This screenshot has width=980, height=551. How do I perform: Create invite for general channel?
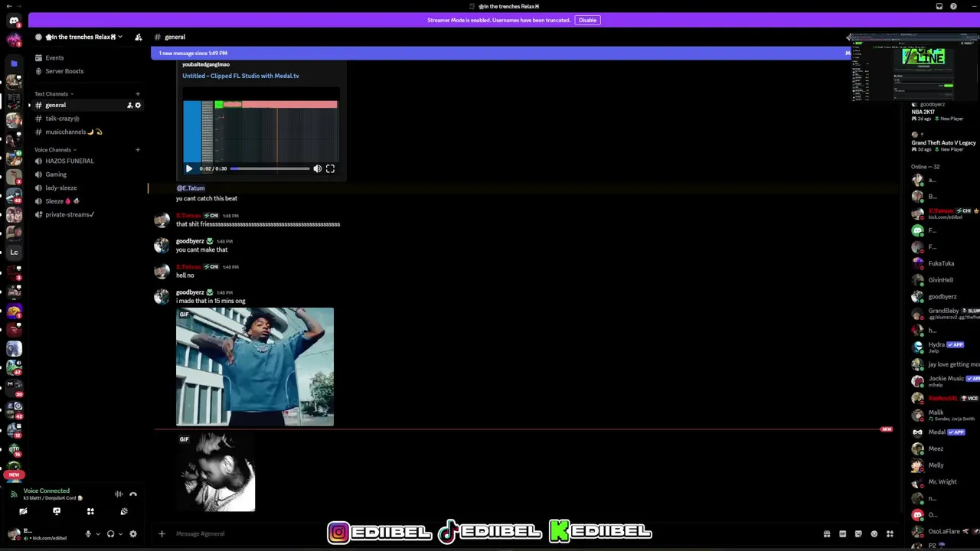tap(129, 105)
